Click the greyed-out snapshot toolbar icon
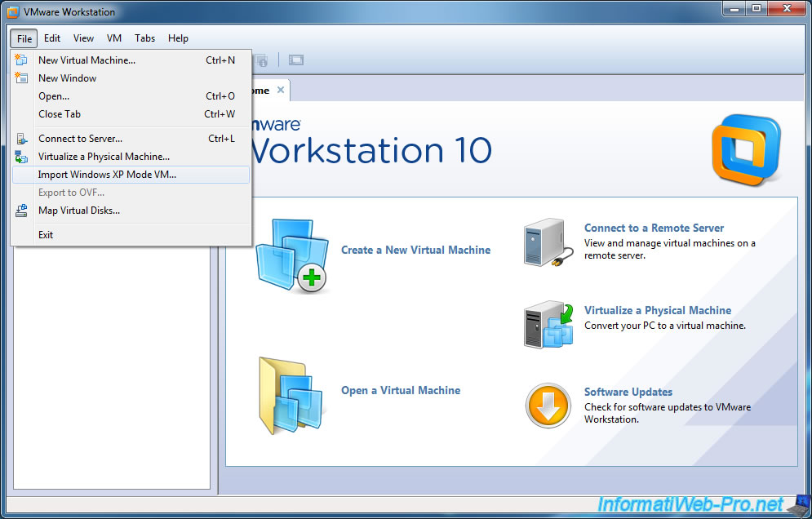This screenshot has width=812, height=519. [261, 60]
